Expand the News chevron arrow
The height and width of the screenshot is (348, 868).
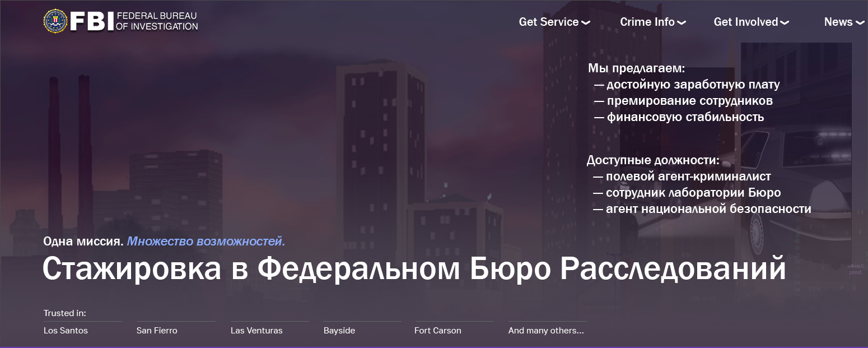(x=860, y=23)
